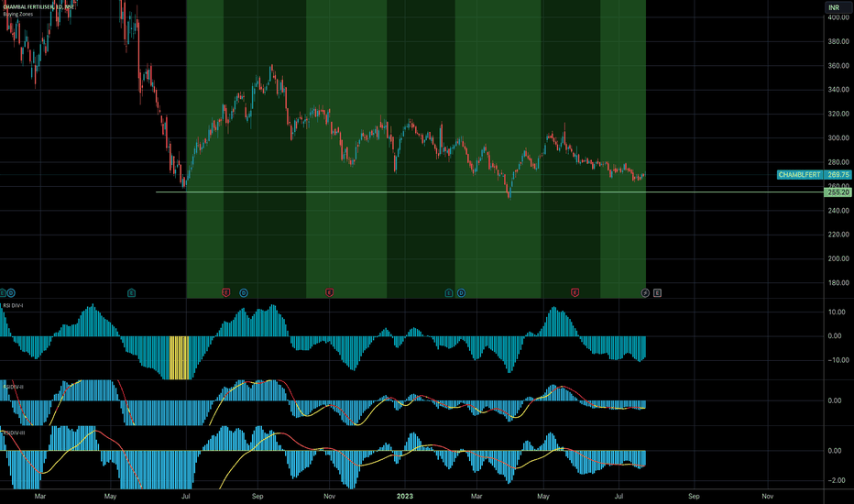Select the RSI DIV-I indicator label
The height and width of the screenshot is (504, 854).
pyautogui.click(x=13, y=306)
